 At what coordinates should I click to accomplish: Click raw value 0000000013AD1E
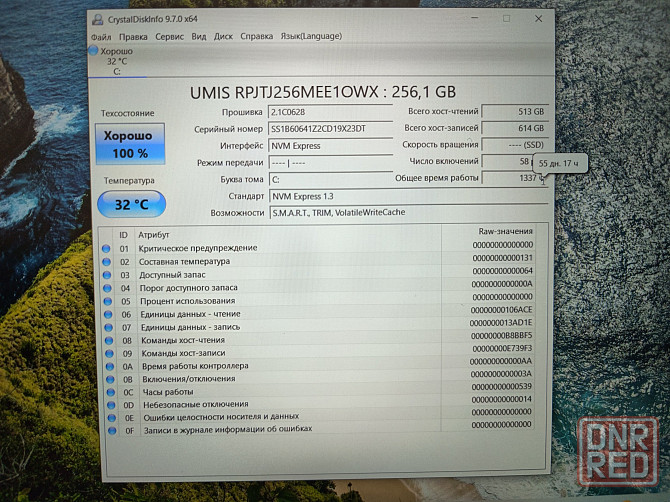pyautogui.click(x=501, y=323)
